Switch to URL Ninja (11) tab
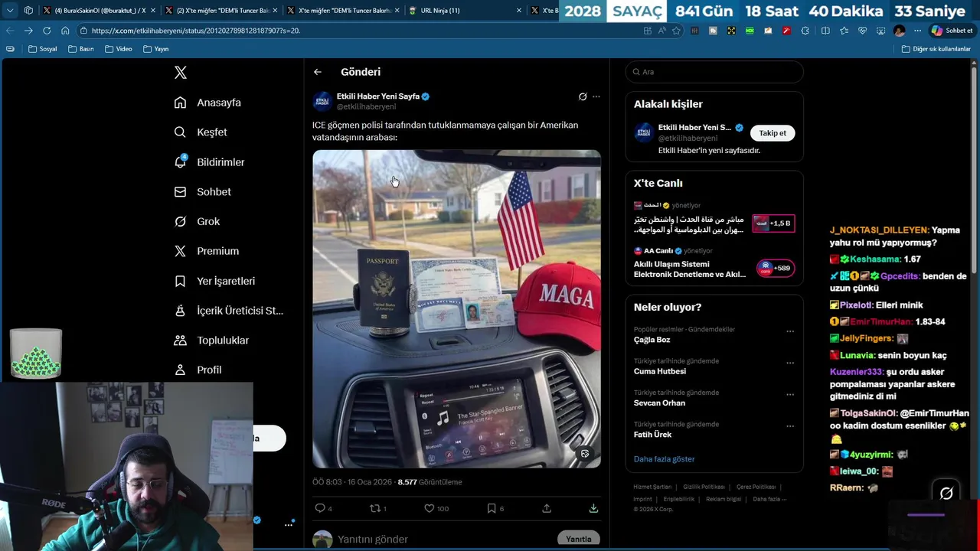 point(465,11)
